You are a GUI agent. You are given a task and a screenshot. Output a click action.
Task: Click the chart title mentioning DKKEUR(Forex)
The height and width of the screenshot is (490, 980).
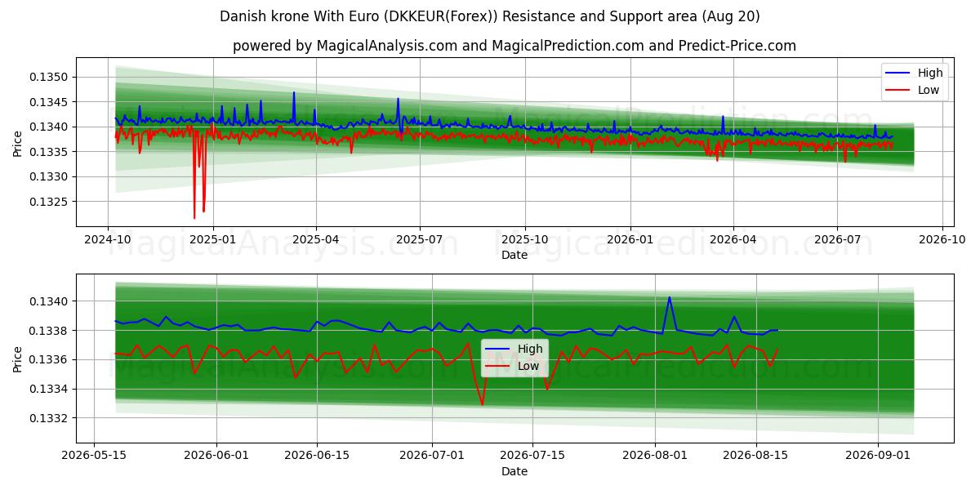(490, 16)
